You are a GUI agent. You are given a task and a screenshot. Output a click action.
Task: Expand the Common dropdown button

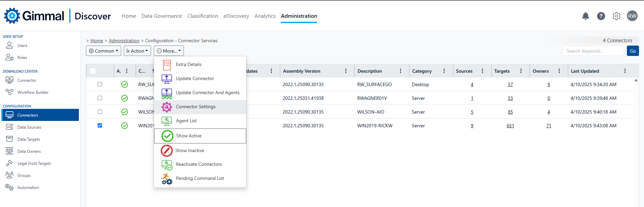[x=103, y=51]
